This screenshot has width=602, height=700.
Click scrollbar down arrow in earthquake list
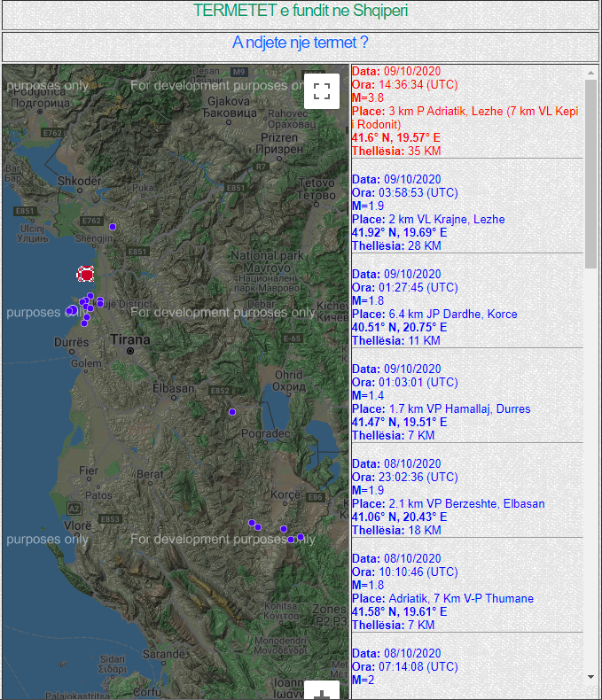[x=590, y=677]
